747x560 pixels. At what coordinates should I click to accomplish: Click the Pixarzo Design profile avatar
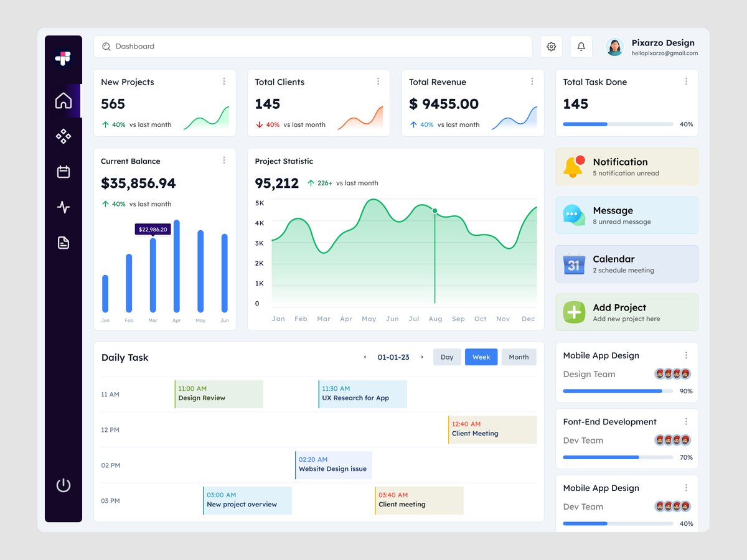(615, 47)
